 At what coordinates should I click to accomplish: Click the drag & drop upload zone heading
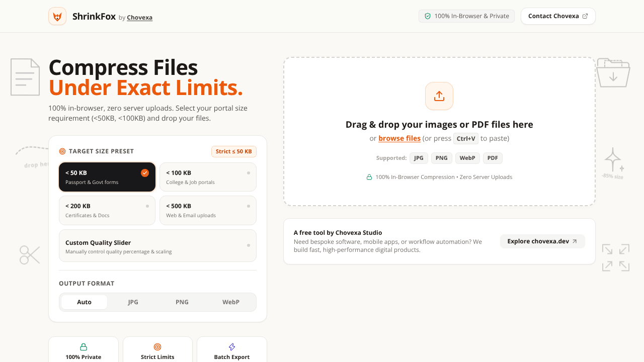pos(439,125)
